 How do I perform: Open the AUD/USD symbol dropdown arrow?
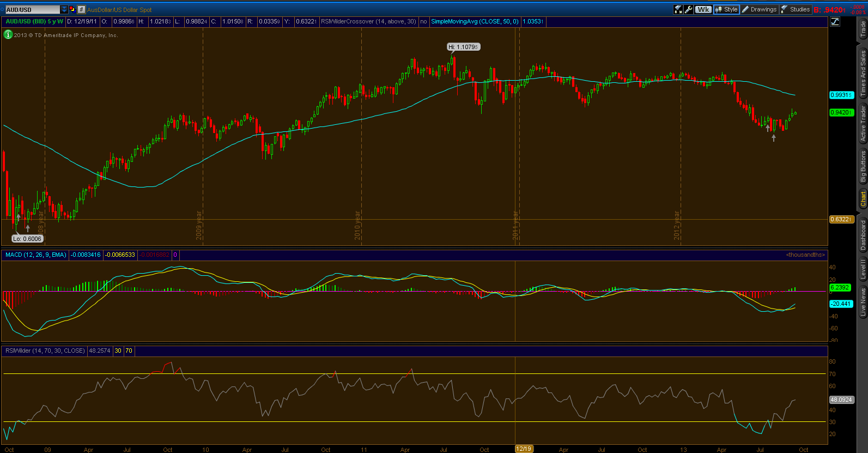[x=64, y=9]
